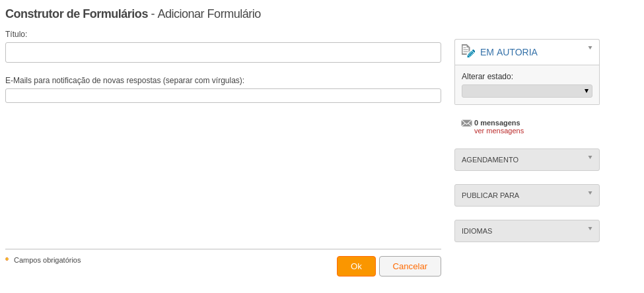Click the IDIOMAS section header label
Viewport: 644px width, 293px height.
477,232
